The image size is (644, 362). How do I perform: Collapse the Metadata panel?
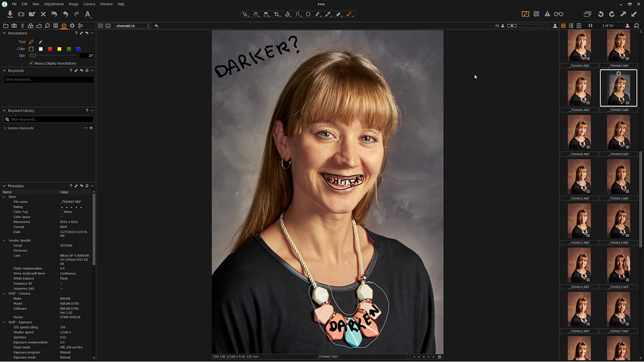[x=5, y=186]
